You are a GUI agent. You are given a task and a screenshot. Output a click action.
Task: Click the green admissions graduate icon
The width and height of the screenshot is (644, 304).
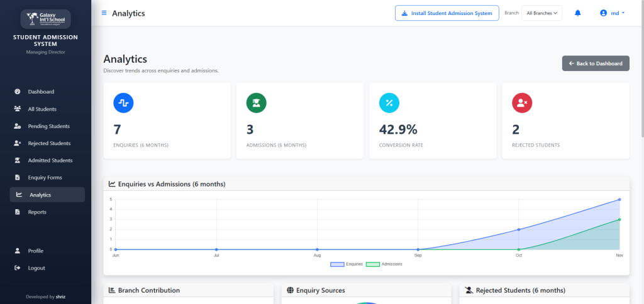[x=256, y=102]
